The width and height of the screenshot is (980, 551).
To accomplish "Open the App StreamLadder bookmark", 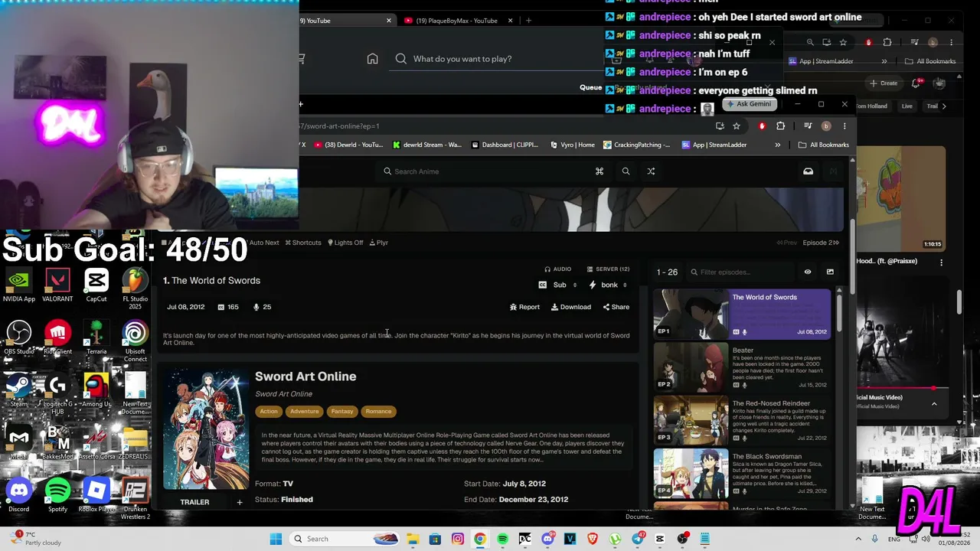I will (714, 145).
